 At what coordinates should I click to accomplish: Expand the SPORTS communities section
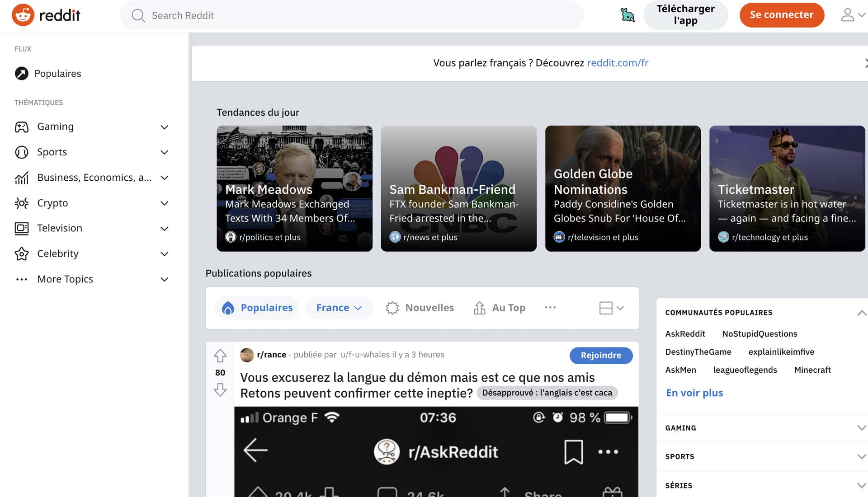862,457
